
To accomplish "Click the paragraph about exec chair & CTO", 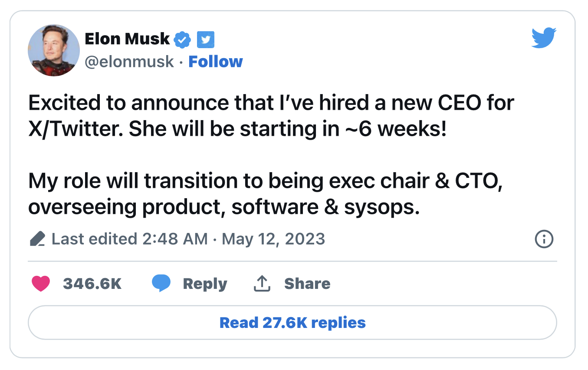I will pyautogui.click(x=266, y=194).
